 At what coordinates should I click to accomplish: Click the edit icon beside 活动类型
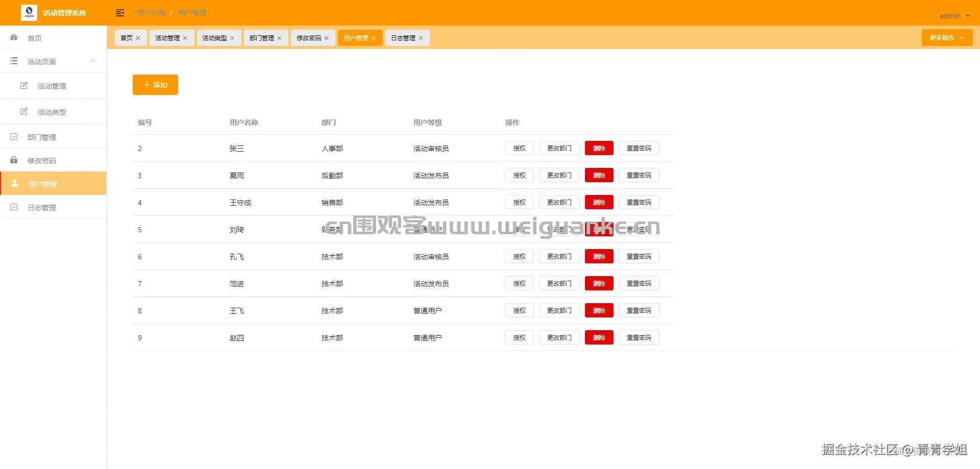[24, 112]
